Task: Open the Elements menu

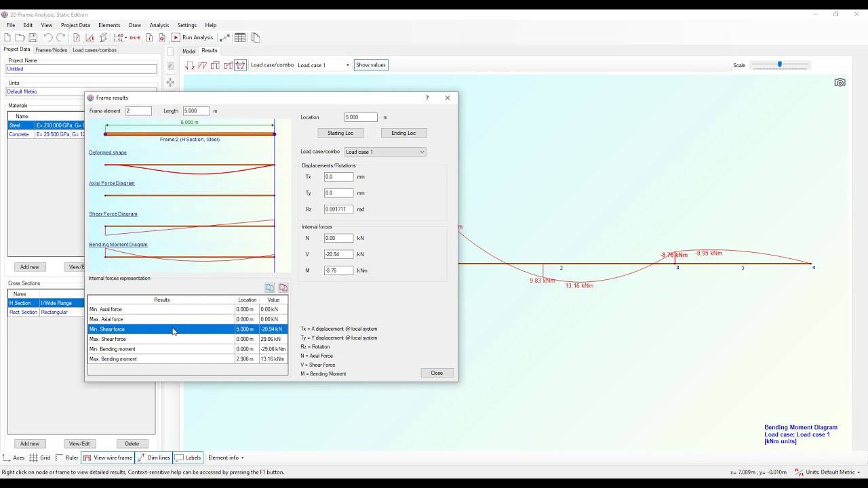Action: point(109,25)
